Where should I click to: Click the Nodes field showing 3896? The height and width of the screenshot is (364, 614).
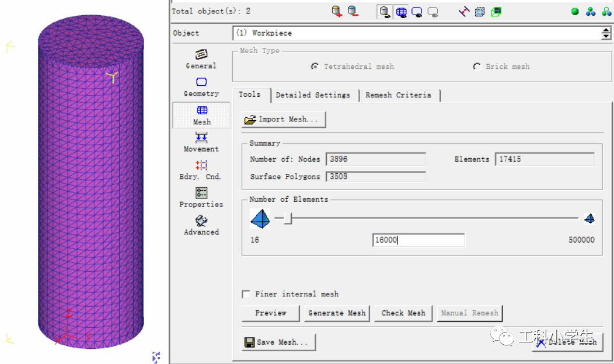point(375,159)
